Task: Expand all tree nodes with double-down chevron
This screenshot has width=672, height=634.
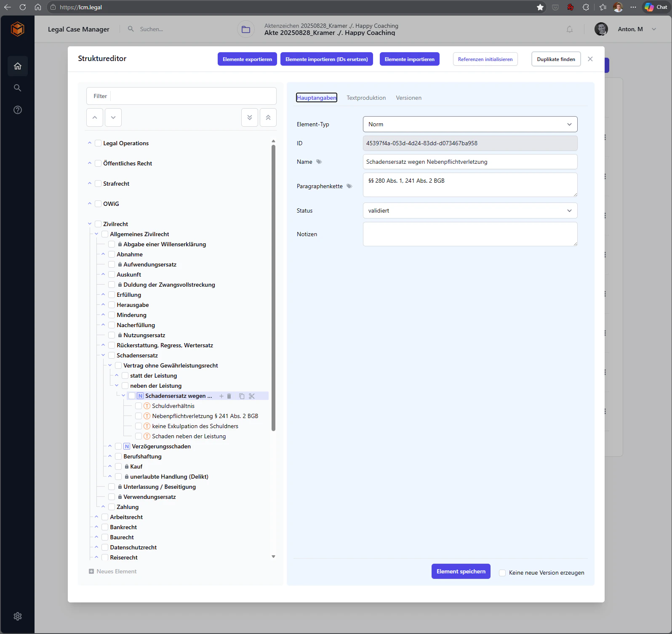Action: click(x=250, y=117)
